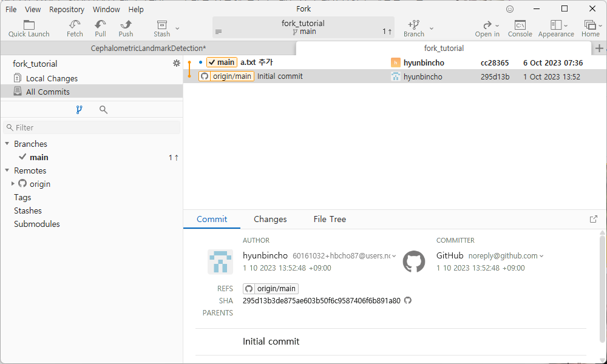Switch to CephalometricLandmarkDetection* tab
The width and height of the screenshot is (607, 364).
[148, 49]
